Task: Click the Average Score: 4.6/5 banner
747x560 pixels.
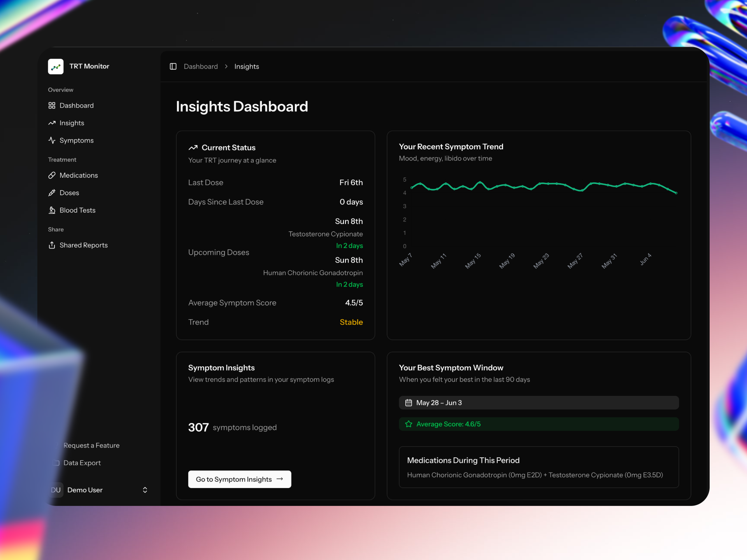Action: click(539, 424)
